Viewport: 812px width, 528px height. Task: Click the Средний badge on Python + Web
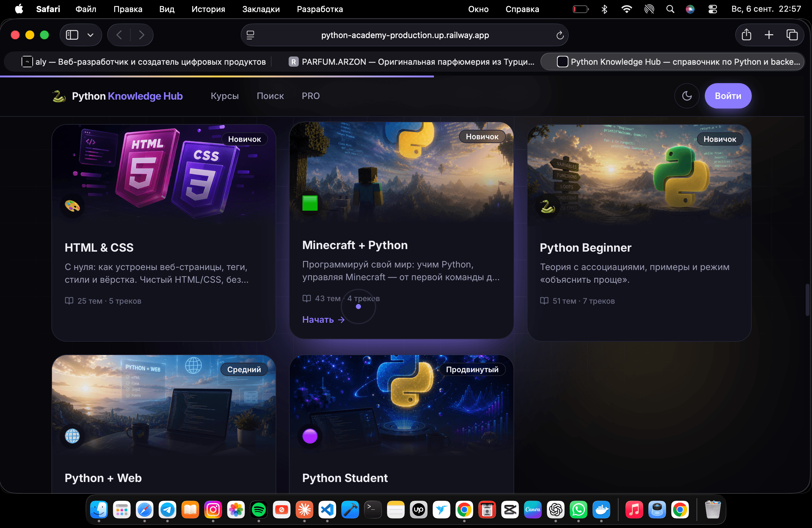244,369
